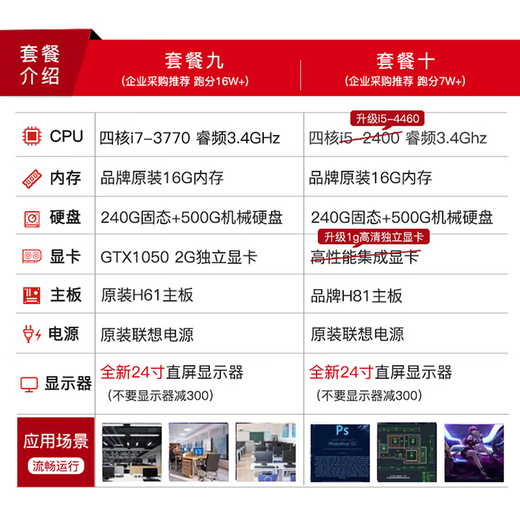Image resolution: width=520 pixels, height=520 pixels.
Task: Click the CPU chip icon
Action: tap(32, 136)
